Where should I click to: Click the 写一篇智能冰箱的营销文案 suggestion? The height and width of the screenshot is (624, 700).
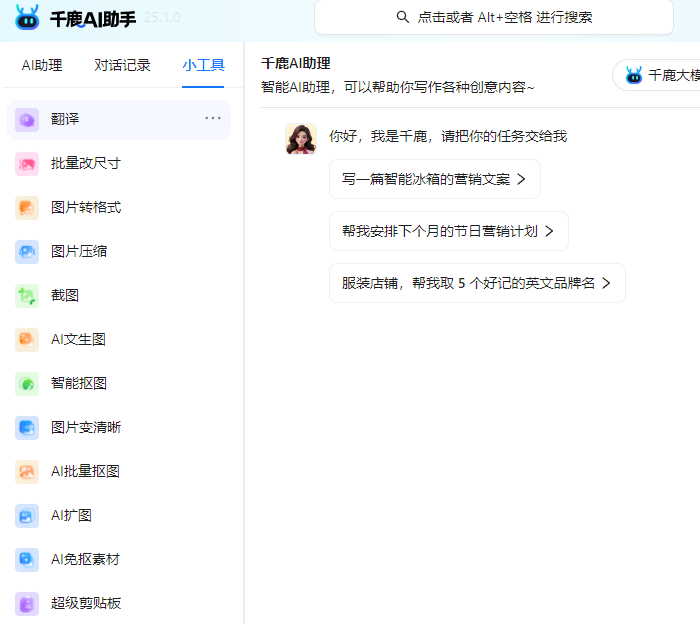pos(434,179)
